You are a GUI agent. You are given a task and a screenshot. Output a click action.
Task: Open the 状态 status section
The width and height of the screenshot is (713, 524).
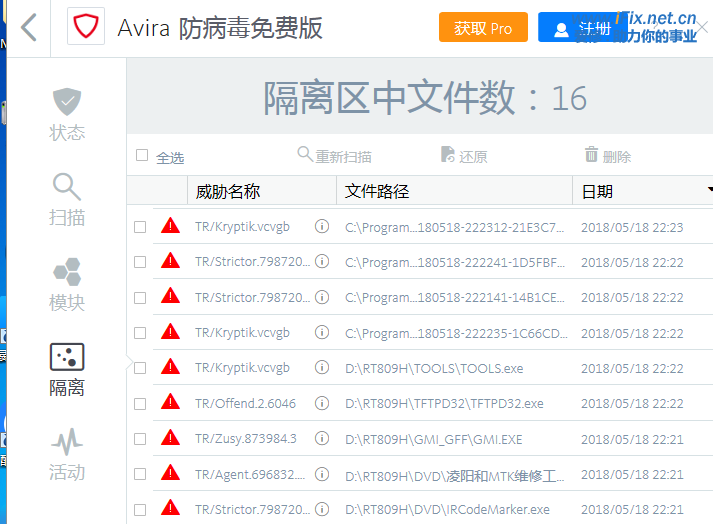click(x=67, y=114)
